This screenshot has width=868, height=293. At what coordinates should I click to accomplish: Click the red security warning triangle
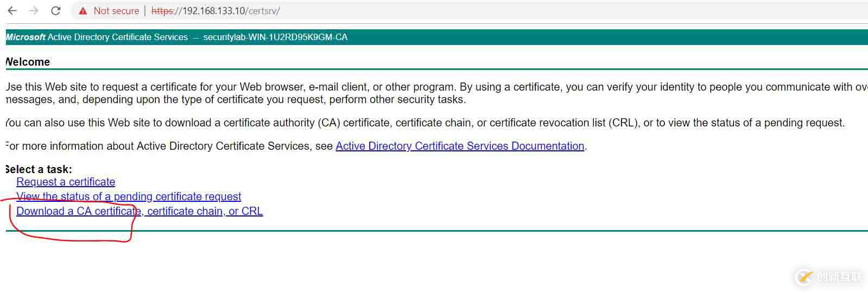point(83,11)
